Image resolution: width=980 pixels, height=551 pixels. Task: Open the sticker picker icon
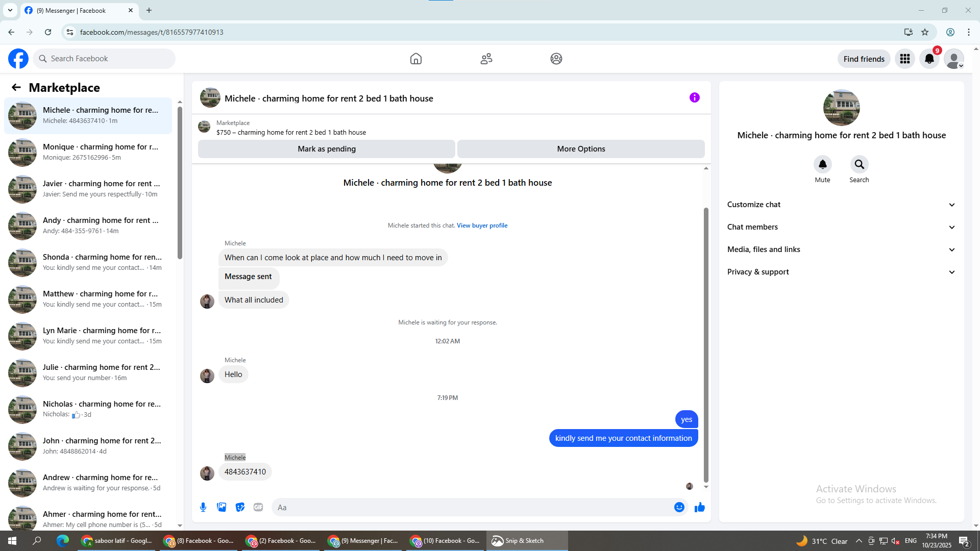click(240, 507)
